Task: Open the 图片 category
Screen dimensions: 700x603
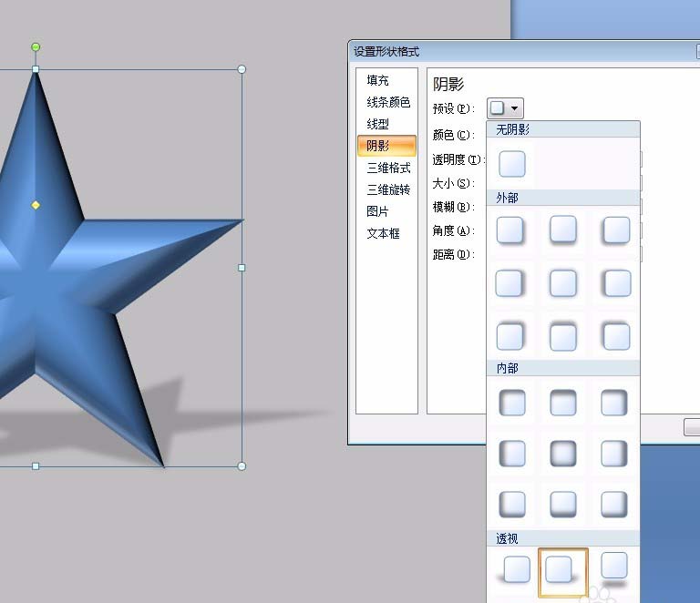Action: pos(377,211)
